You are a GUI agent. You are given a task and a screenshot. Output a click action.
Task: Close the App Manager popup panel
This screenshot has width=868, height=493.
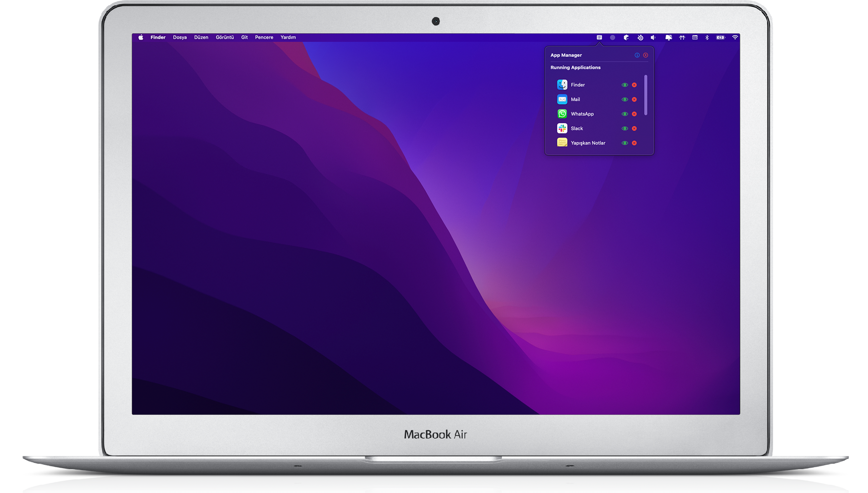[646, 55]
